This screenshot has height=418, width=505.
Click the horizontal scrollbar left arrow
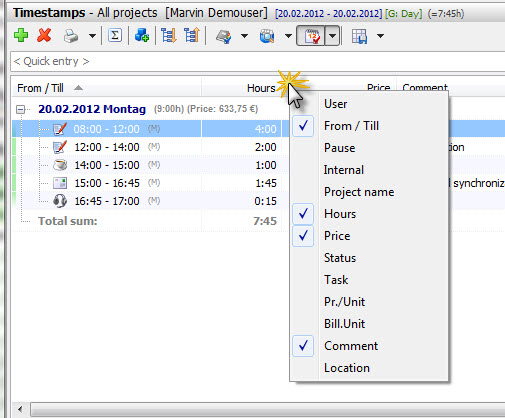coord(21,409)
